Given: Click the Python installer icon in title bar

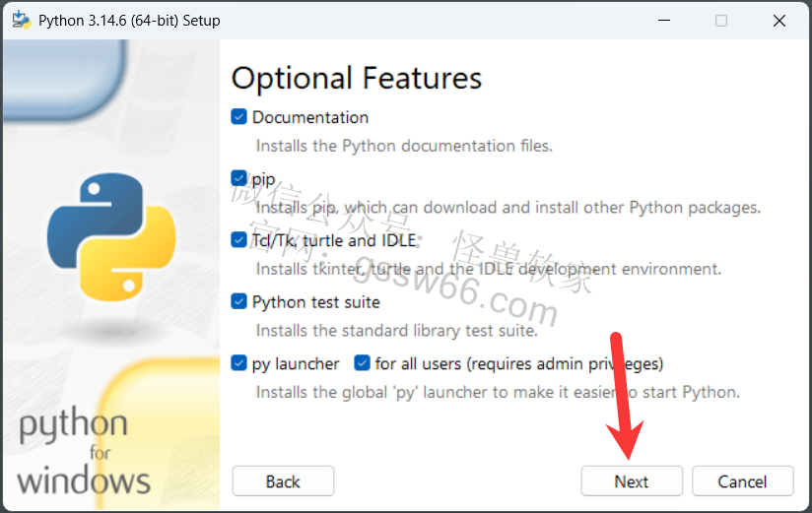Looking at the screenshot, I should coord(22,21).
